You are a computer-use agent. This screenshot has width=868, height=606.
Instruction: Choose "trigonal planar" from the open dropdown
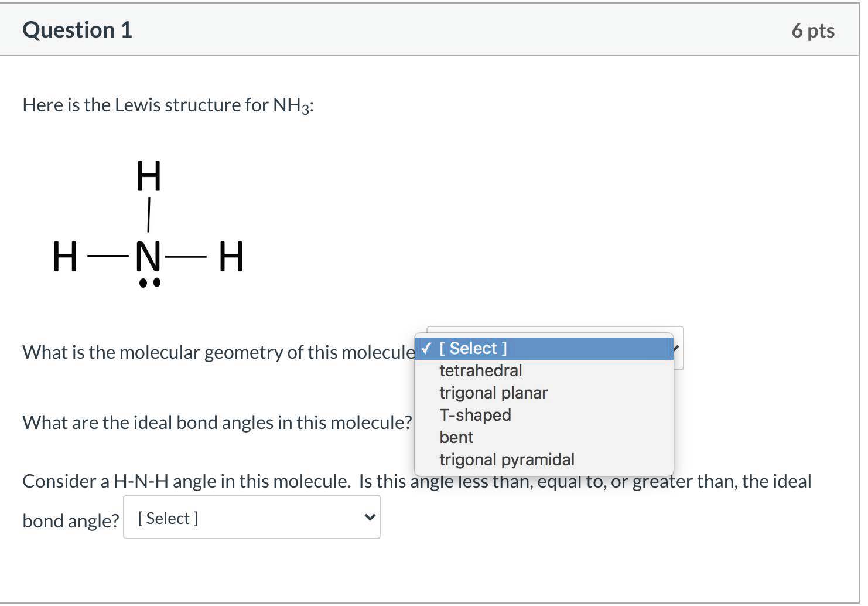[x=493, y=393]
